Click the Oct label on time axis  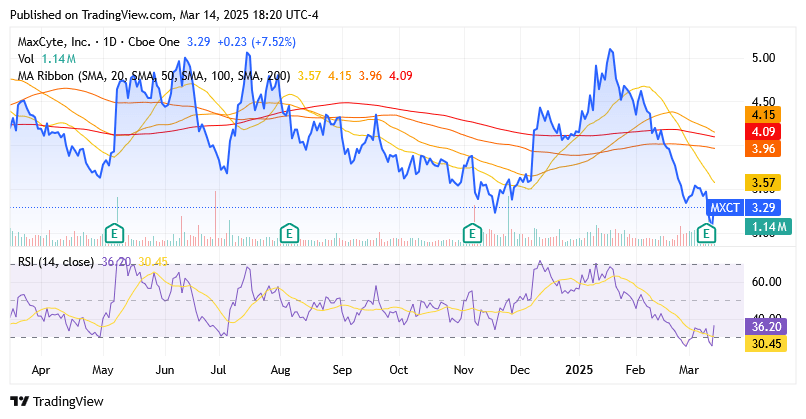point(398,370)
